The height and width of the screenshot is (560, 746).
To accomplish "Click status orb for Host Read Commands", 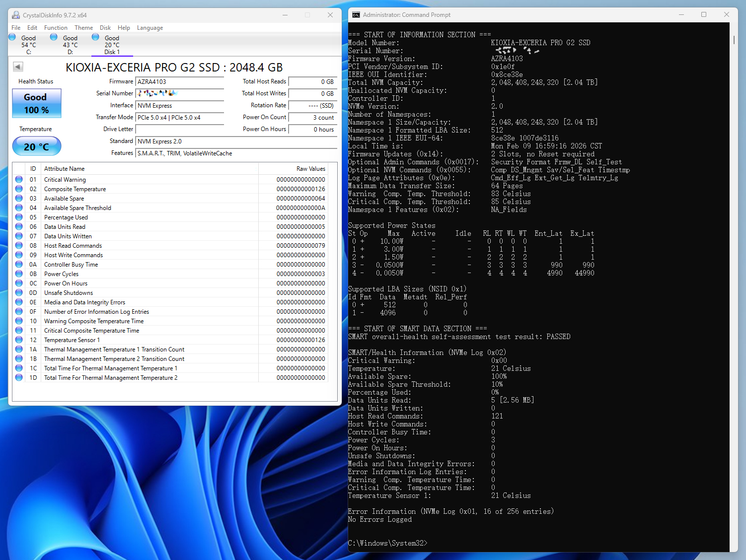I will [19, 245].
